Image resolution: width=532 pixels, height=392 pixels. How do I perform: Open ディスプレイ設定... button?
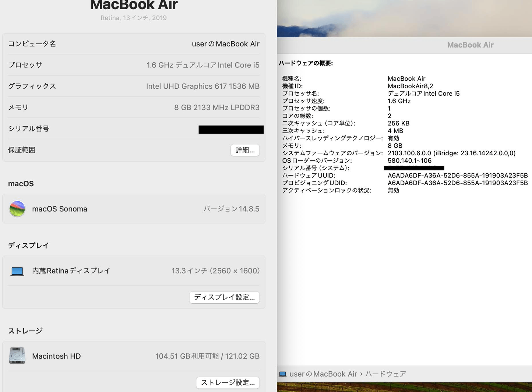[225, 297]
